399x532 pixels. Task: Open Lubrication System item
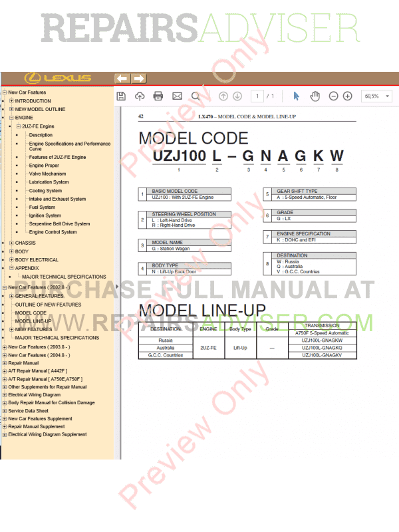(49, 182)
